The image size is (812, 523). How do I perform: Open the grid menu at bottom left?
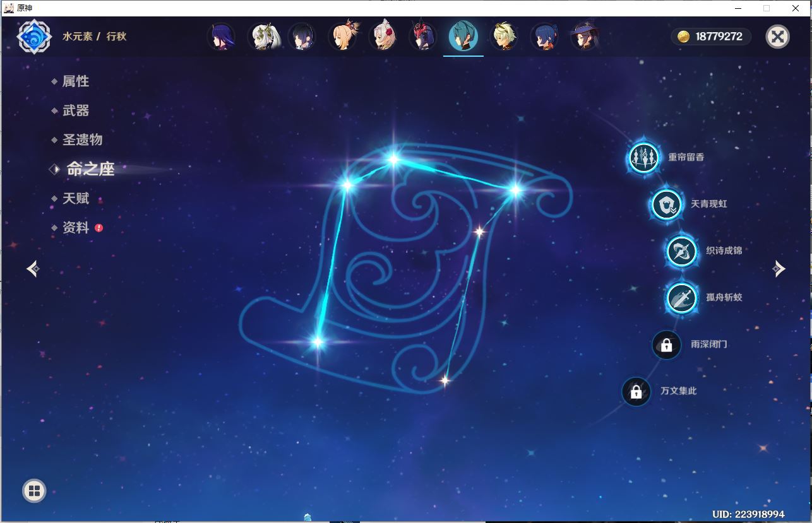pyautogui.click(x=34, y=490)
